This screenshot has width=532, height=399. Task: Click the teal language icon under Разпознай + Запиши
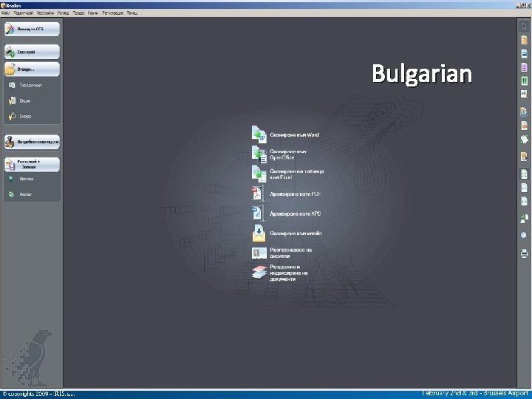pyautogui.click(x=11, y=179)
